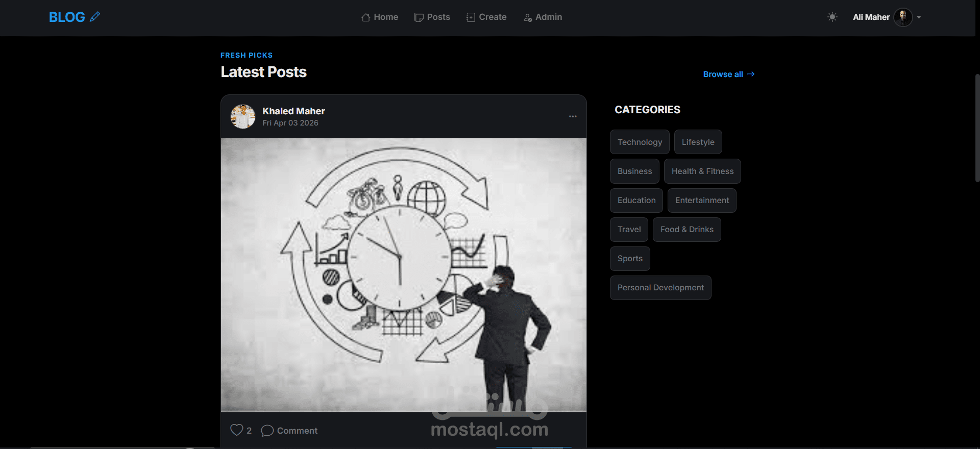Open Ali Maher profile avatar
The height and width of the screenshot is (449, 980).
point(903,17)
